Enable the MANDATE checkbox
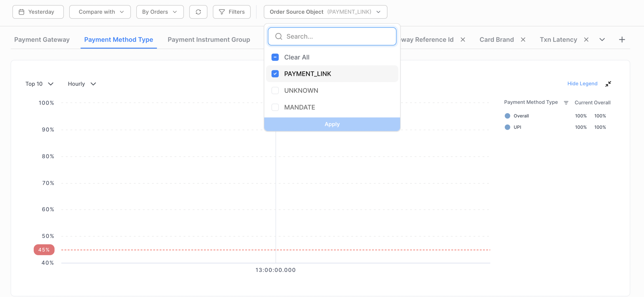 pos(275,107)
